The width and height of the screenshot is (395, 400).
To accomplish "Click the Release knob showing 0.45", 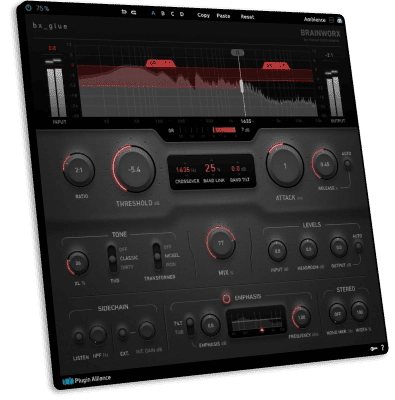I will 325,164.
